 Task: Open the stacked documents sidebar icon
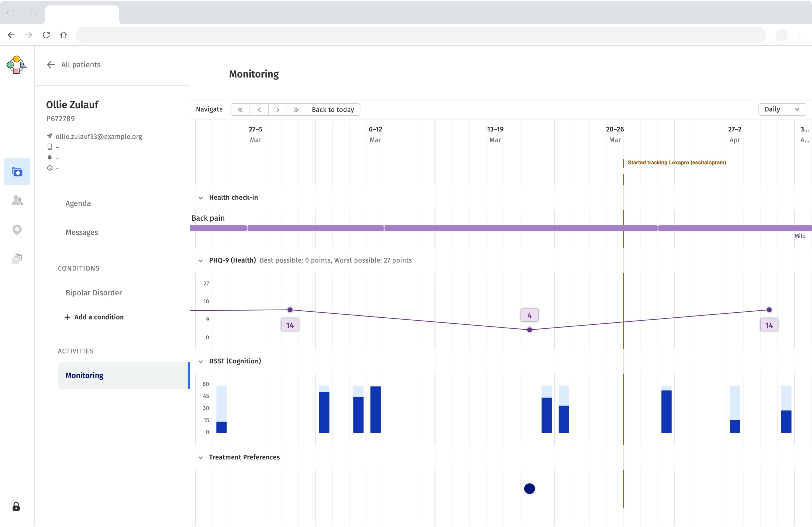pos(17,259)
